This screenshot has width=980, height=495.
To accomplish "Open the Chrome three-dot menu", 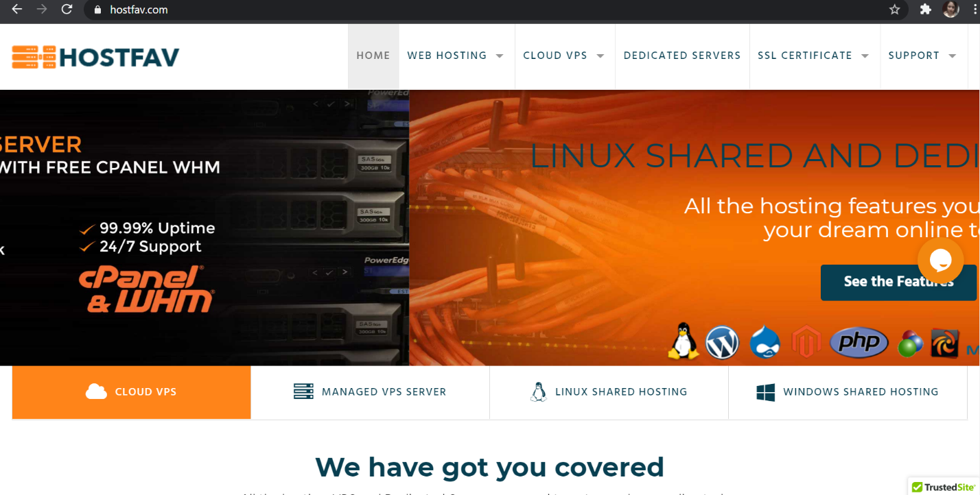I will click(975, 10).
